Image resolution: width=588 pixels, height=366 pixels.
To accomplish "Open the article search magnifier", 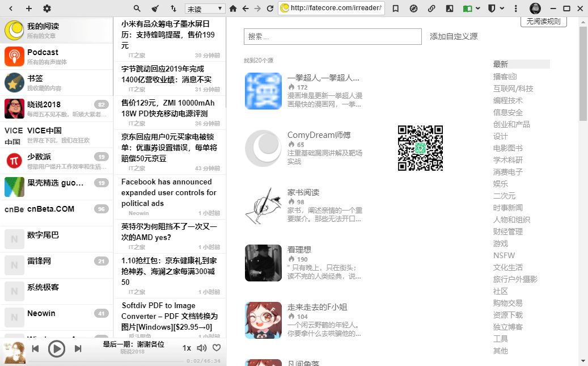I will click(137, 9).
